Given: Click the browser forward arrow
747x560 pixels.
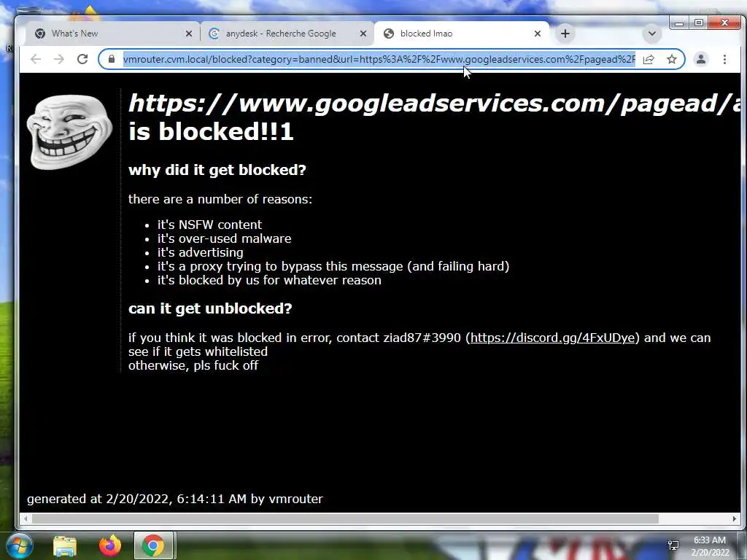Looking at the screenshot, I should click(x=59, y=59).
